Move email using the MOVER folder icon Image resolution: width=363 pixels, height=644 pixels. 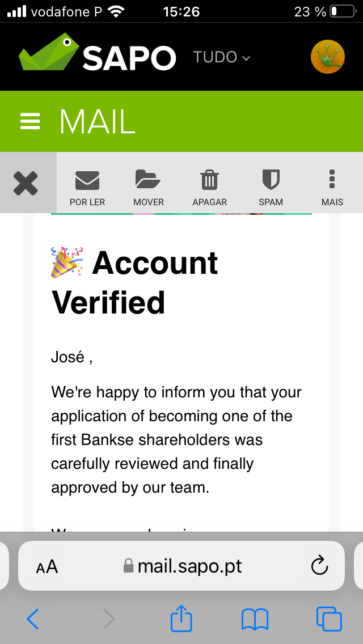[x=148, y=188]
